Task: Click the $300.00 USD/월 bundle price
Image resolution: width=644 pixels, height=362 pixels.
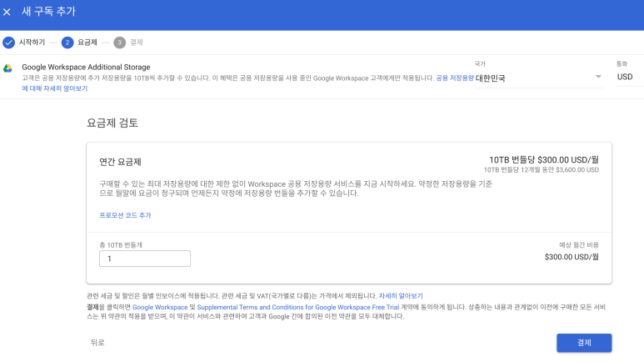Action: pos(544,159)
